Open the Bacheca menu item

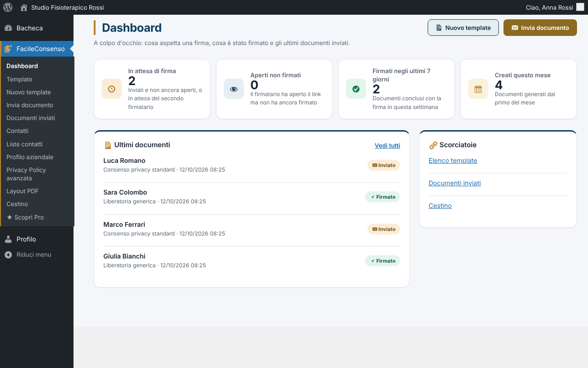37,28
